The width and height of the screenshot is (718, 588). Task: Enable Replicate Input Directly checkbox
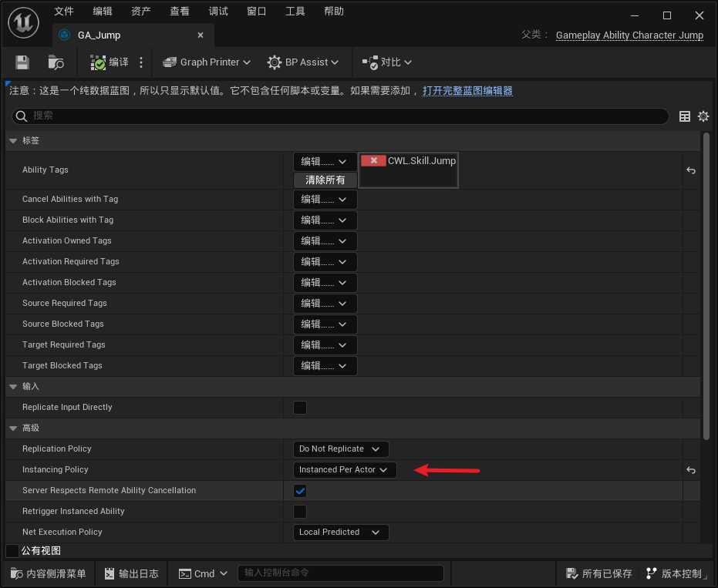(300, 408)
